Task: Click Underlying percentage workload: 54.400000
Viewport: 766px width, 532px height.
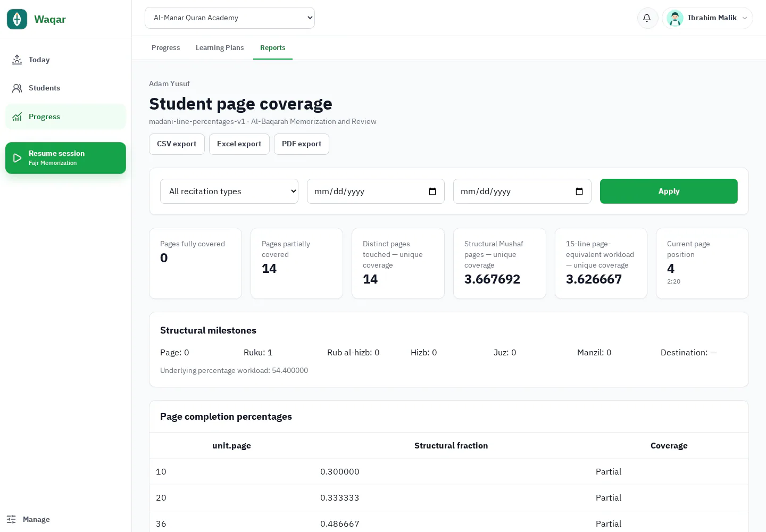Action: pyautogui.click(x=234, y=370)
